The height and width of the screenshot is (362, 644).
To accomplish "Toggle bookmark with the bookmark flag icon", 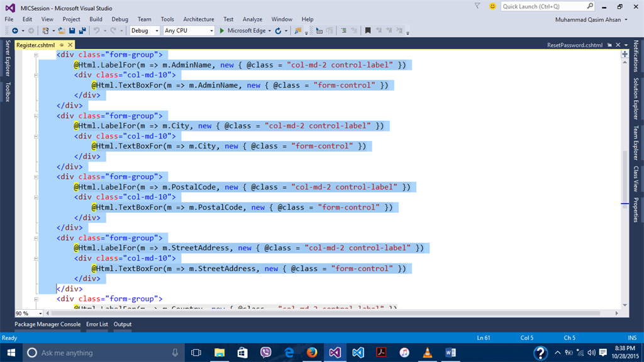I will pos(368,30).
